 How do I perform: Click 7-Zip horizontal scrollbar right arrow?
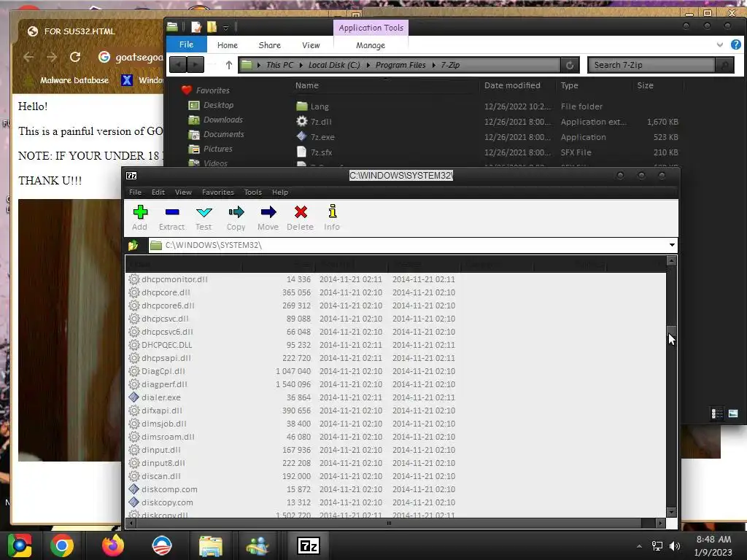pos(659,523)
